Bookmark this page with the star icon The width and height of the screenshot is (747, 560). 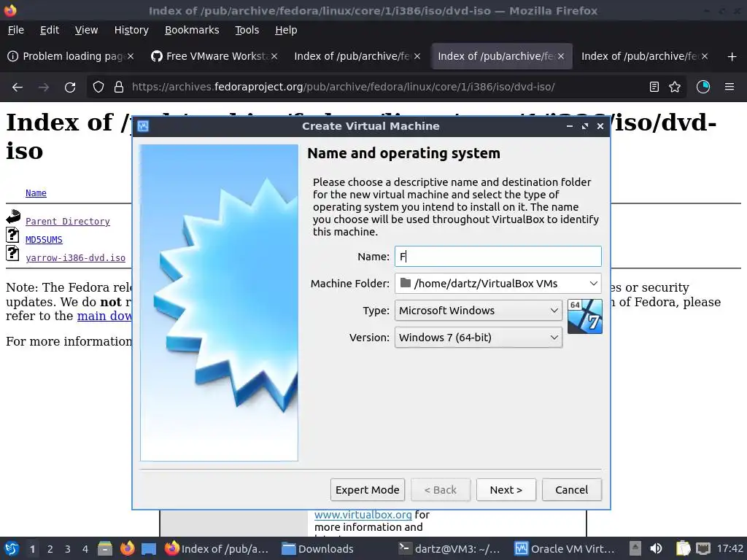click(x=675, y=87)
